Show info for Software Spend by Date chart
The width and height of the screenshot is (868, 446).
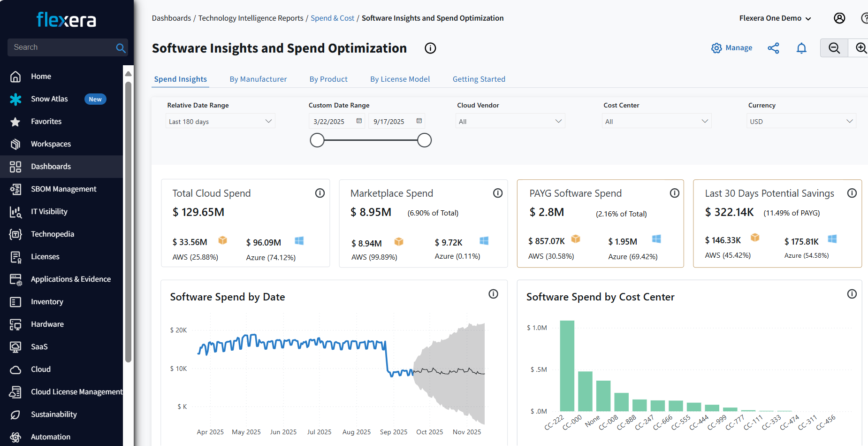[493, 294]
